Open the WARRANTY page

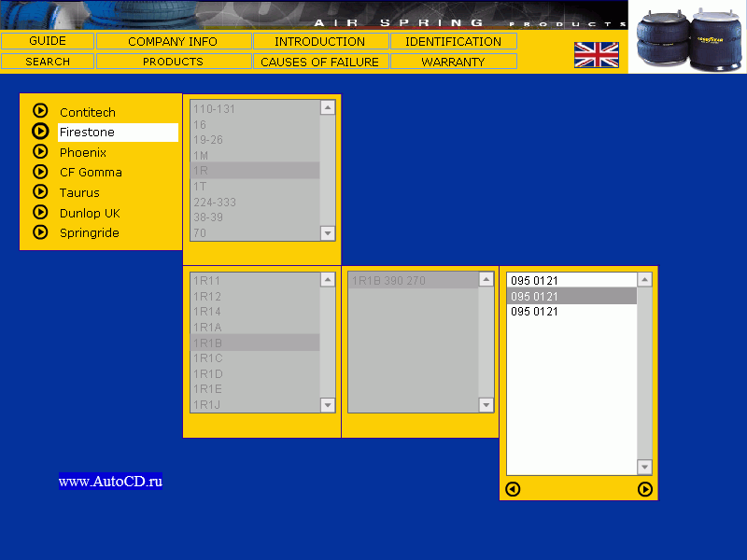click(x=454, y=62)
